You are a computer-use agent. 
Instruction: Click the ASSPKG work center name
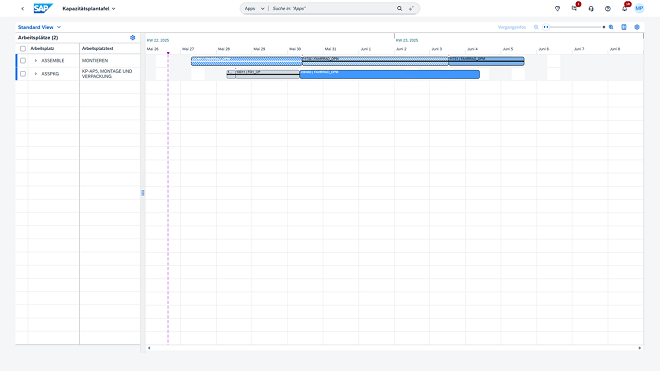click(50, 74)
